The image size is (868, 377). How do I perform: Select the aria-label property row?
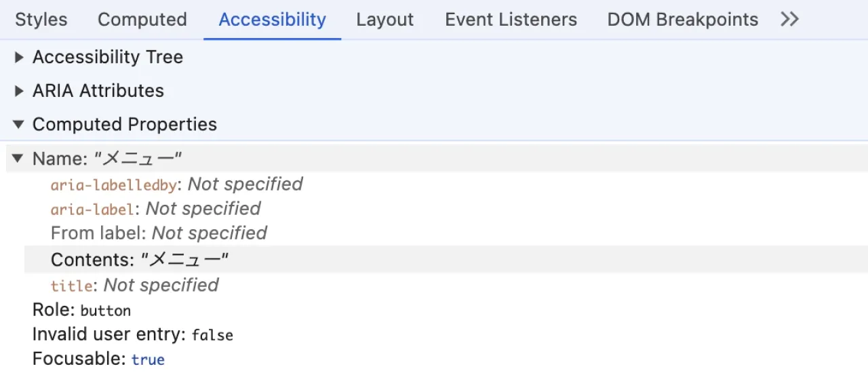pos(155,209)
